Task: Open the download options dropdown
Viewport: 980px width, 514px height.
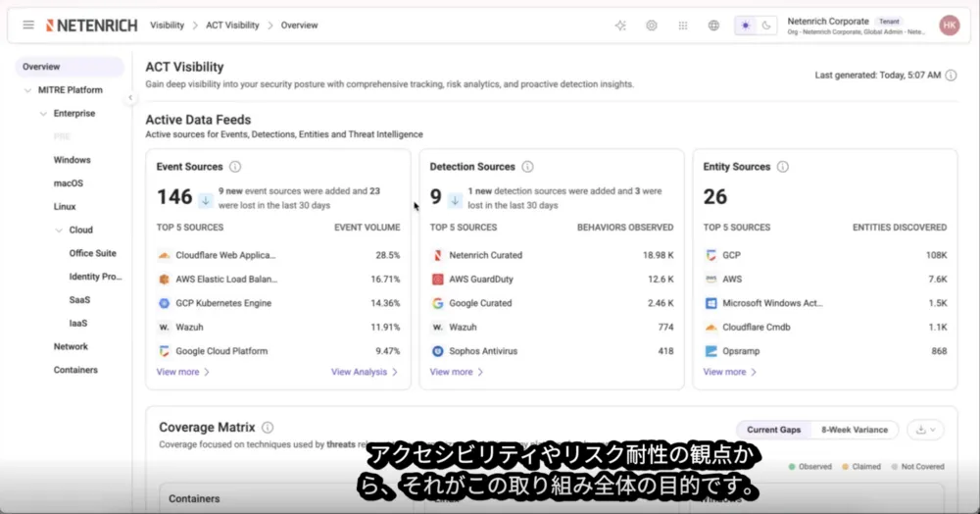Action: click(x=926, y=431)
